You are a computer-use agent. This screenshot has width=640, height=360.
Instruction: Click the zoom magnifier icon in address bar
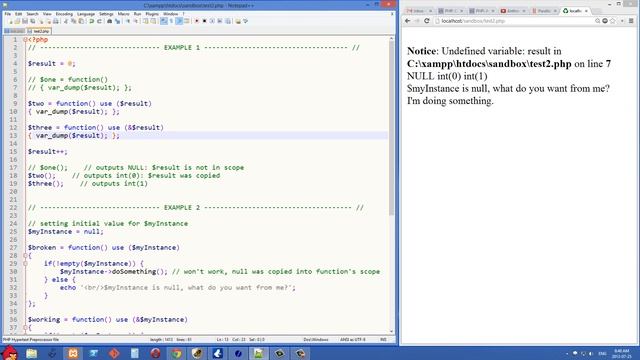coord(598,21)
